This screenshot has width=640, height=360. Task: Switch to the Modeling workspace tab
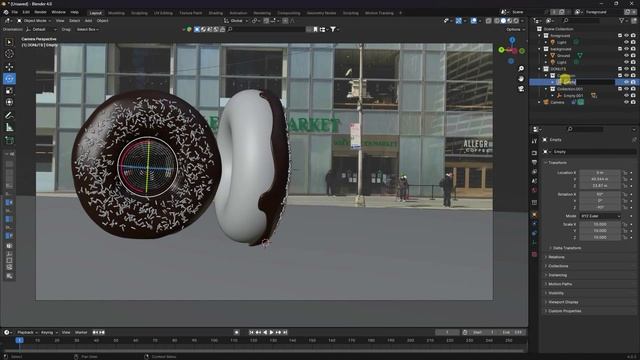point(116,13)
